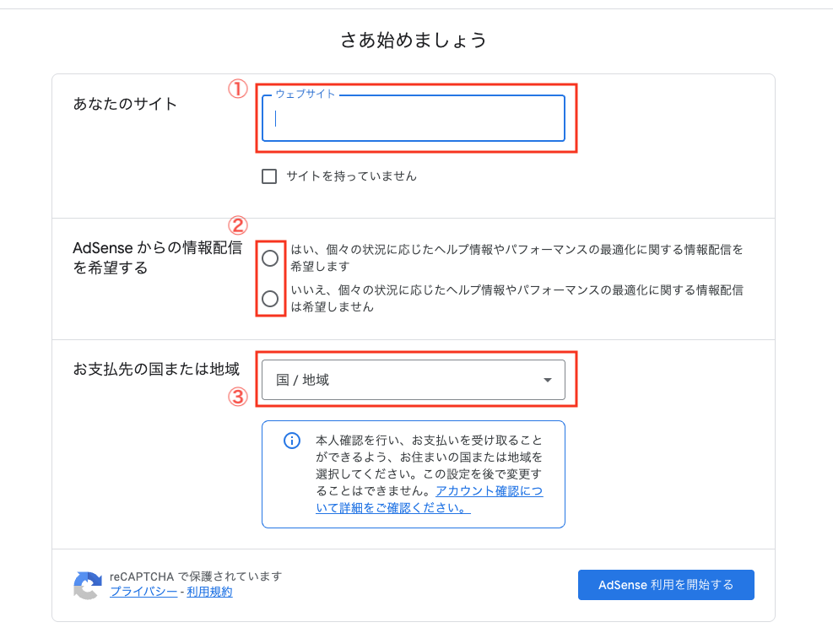
Task: Click the あなたのサイト section label
Action: point(126,105)
